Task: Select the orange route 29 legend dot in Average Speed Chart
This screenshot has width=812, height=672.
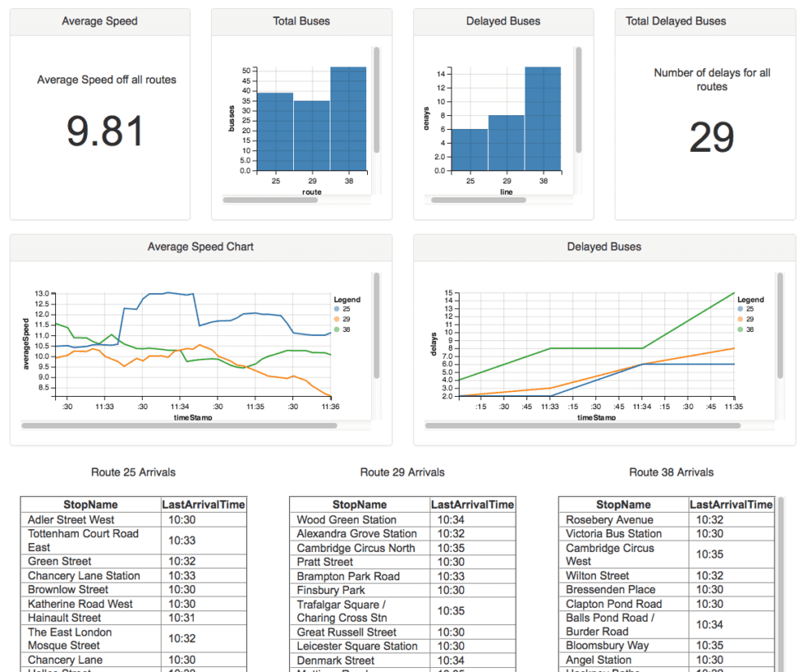Action: [x=336, y=319]
